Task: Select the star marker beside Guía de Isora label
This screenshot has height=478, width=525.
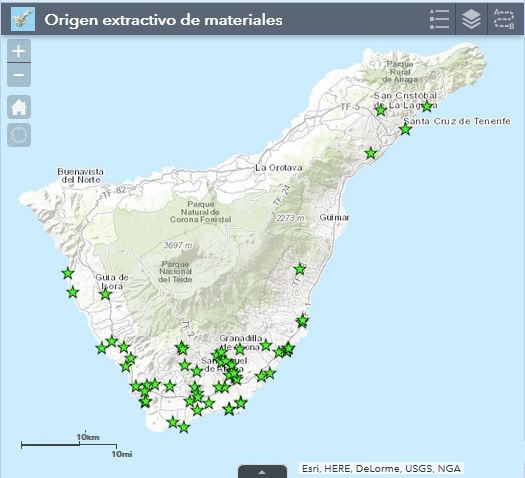Action: [105, 294]
